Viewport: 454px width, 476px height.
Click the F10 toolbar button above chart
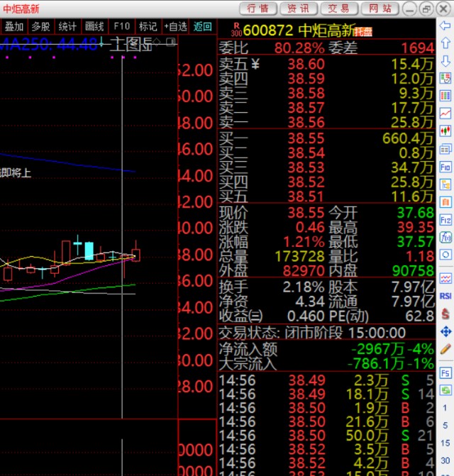click(x=121, y=27)
